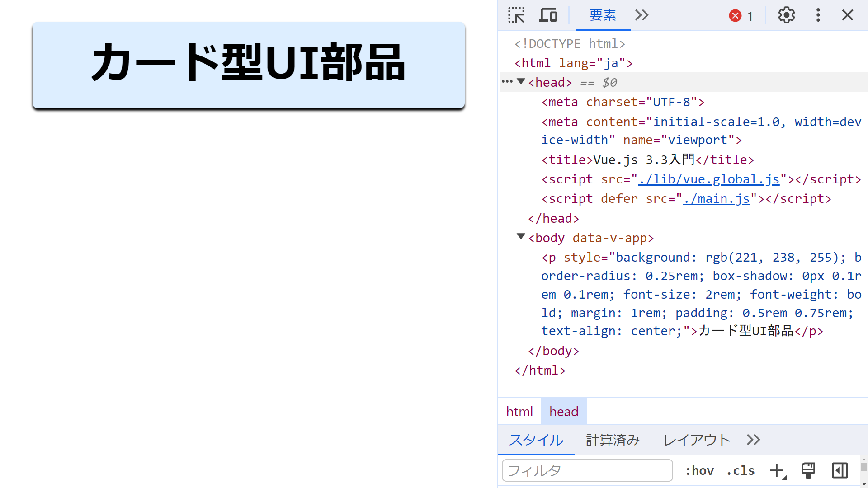The width and height of the screenshot is (868, 488).
Task: Activate the inspect element picker icon
Action: [x=516, y=15]
